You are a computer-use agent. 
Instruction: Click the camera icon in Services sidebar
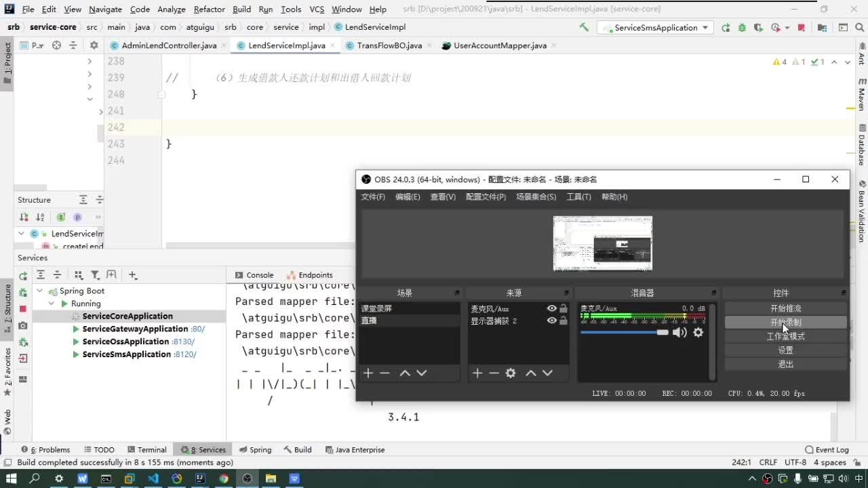tap(23, 325)
